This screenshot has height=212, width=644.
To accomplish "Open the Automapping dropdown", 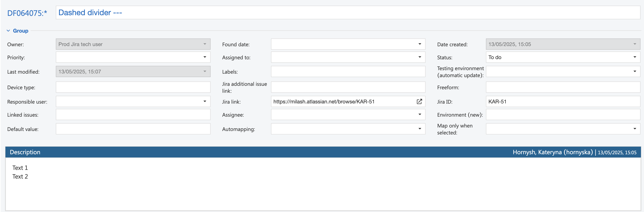I will [420, 129].
